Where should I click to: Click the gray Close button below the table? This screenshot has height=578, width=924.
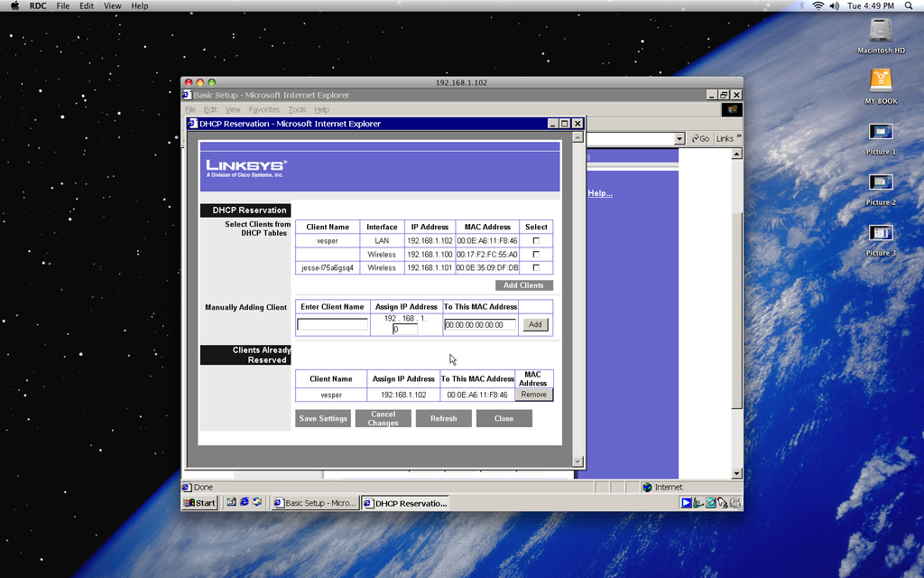pyautogui.click(x=504, y=418)
